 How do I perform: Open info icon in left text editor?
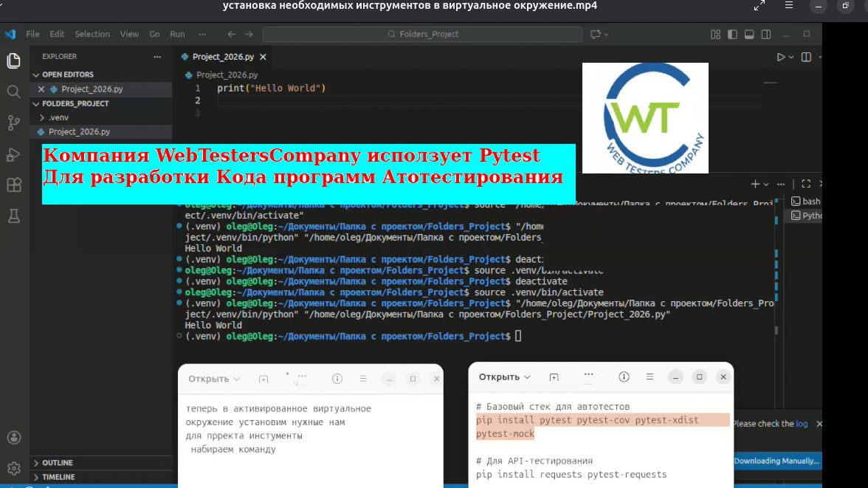[337, 379]
